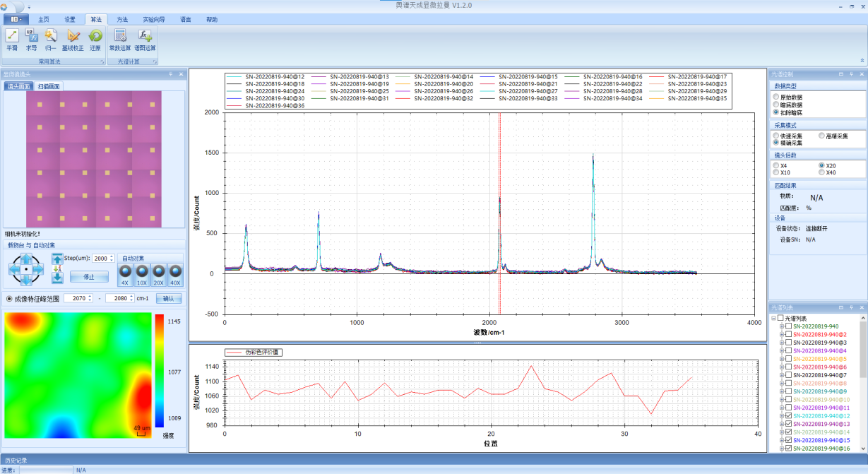Select the 镜头画面 view tab
Viewport: 868px width, 474px height.
click(19, 86)
